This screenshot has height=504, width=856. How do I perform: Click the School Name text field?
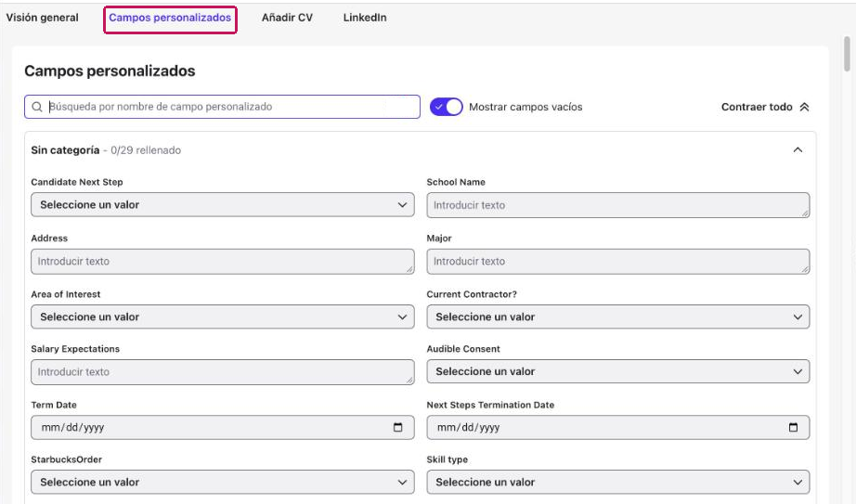618,205
